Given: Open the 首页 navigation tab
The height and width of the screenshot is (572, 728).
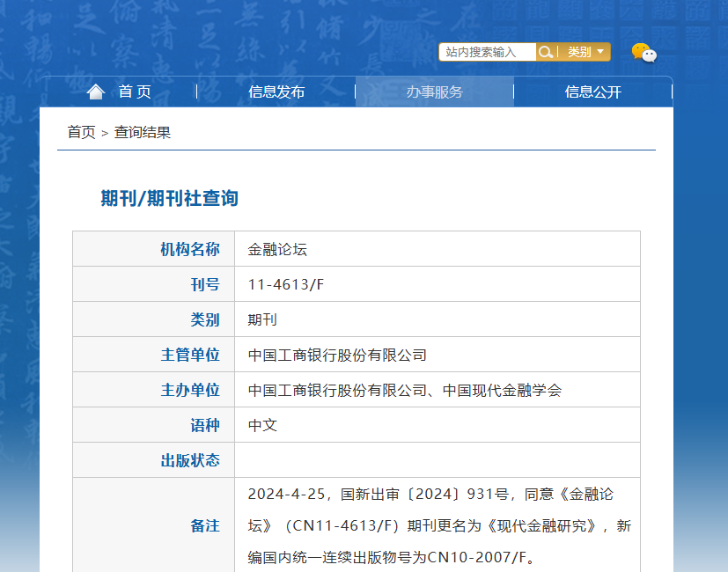Looking at the screenshot, I should pyautogui.click(x=118, y=92).
